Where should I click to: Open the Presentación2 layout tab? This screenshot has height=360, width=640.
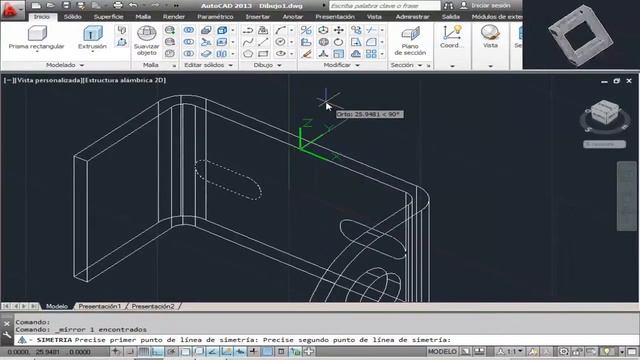[x=153, y=306]
